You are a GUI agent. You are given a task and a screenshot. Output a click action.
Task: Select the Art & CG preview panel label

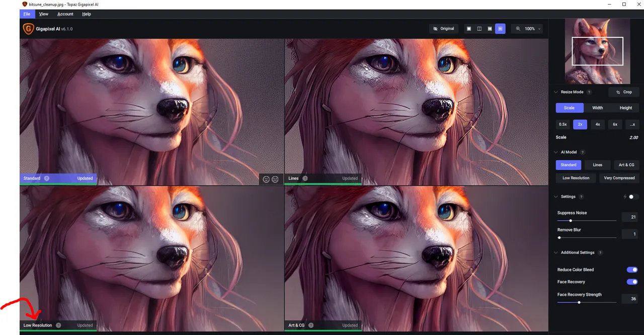pyautogui.click(x=296, y=325)
